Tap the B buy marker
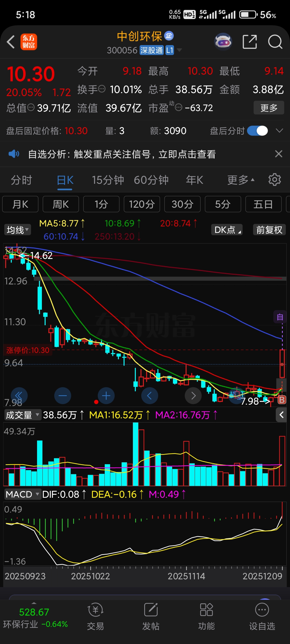290x644 pixels. (282, 400)
